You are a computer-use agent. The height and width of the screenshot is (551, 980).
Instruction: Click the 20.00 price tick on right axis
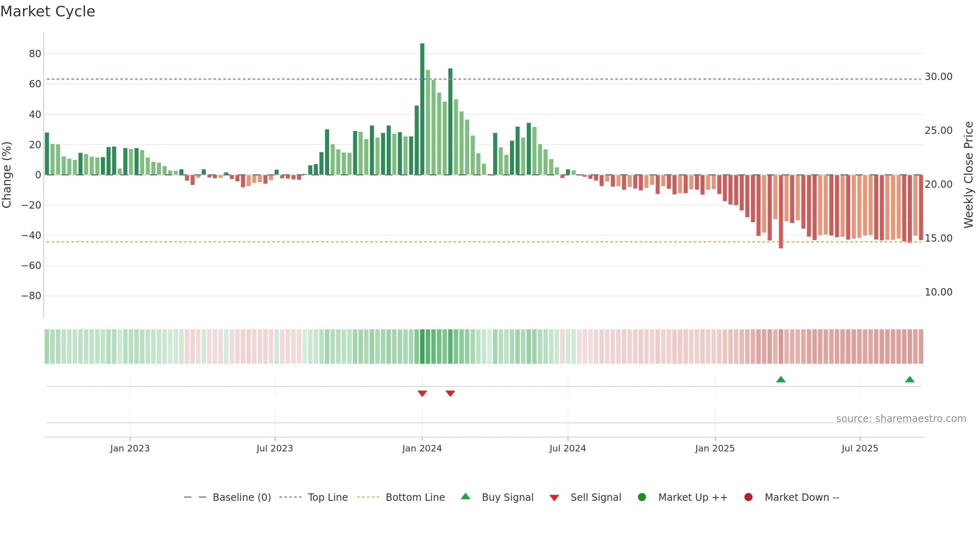click(938, 184)
